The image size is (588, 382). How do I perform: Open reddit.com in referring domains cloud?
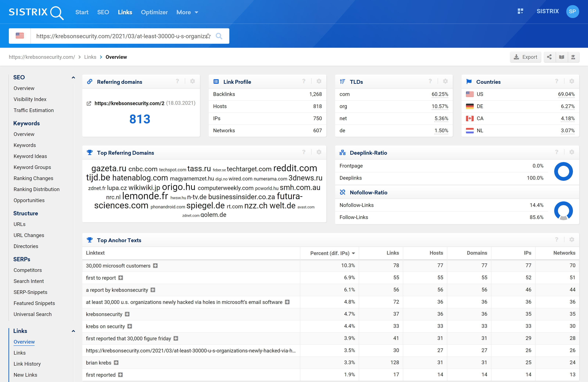point(295,168)
